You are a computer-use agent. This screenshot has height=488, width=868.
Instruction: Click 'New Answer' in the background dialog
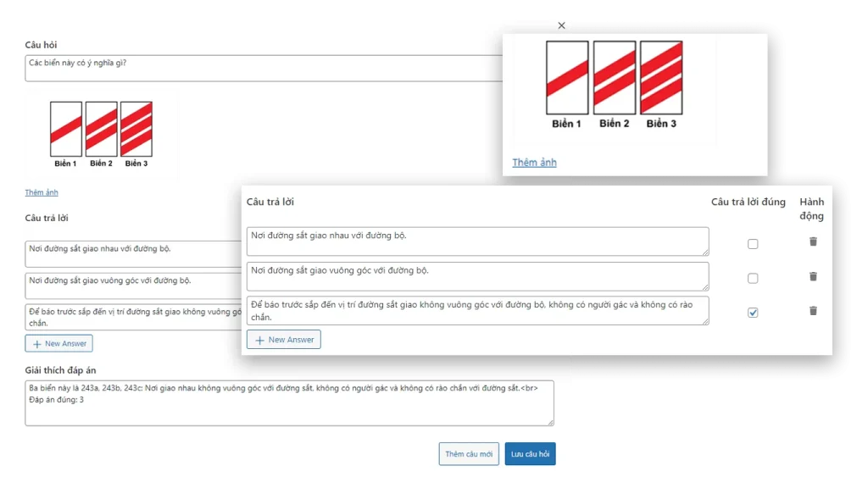[58, 343]
